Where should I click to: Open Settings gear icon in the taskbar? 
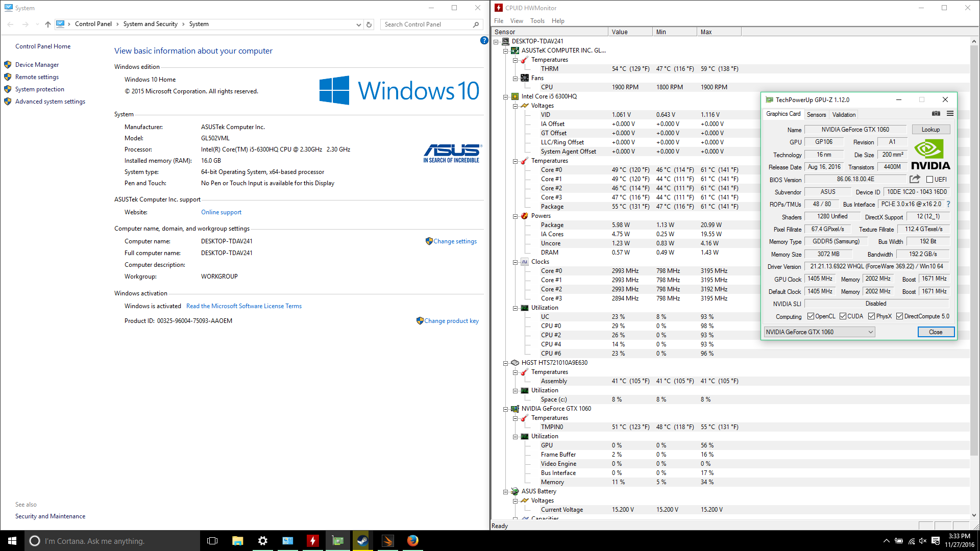pyautogui.click(x=262, y=541)
